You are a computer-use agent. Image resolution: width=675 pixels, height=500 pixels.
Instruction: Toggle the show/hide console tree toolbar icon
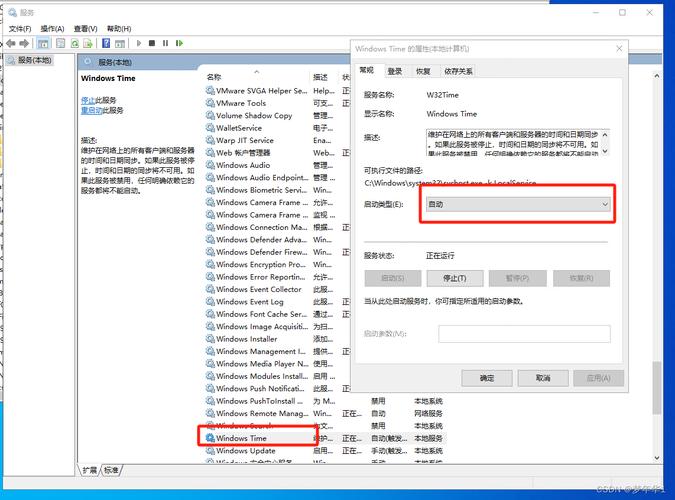click(43, 43)
